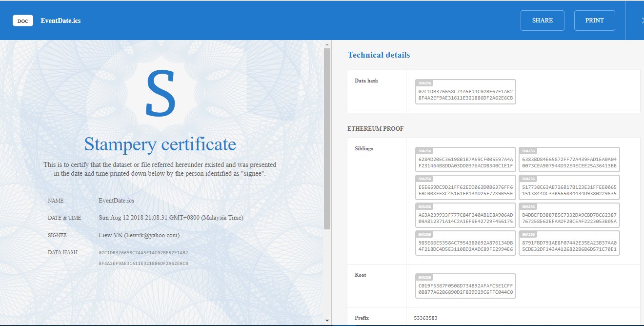
Task: Click the scrollbar up arrow of the certificate
Action: (x=327, y=45)
